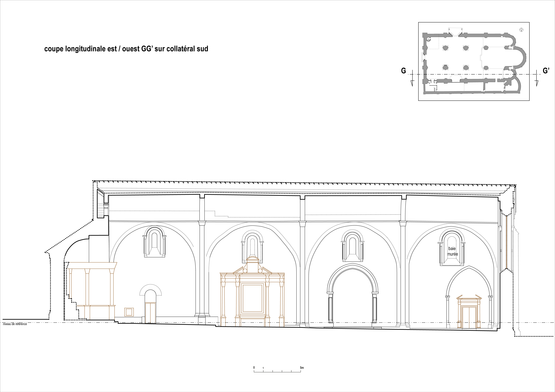Click the "baie murée" annotation
The image size is (555, 392).
click(x=453, y=251)
